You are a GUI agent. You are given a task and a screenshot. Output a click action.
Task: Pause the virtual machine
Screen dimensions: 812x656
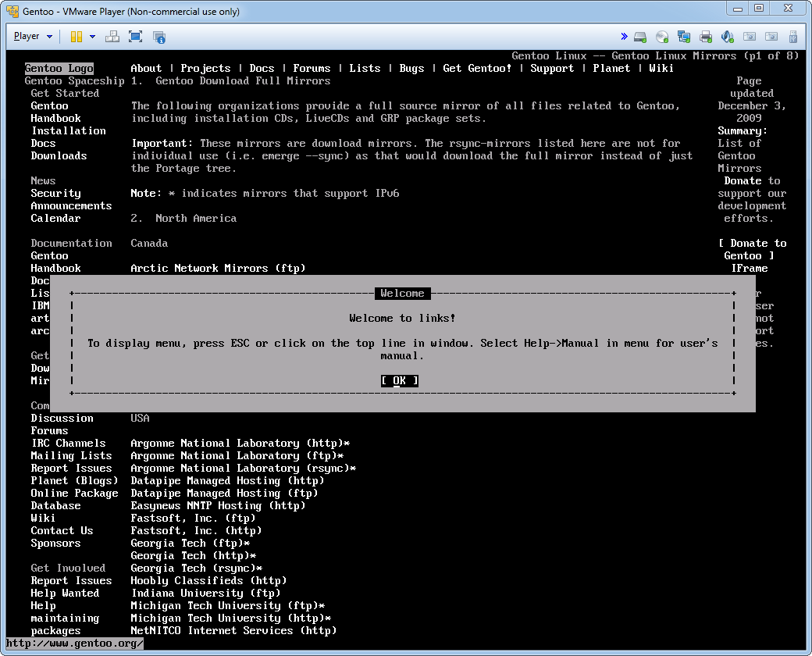[77, 36]
